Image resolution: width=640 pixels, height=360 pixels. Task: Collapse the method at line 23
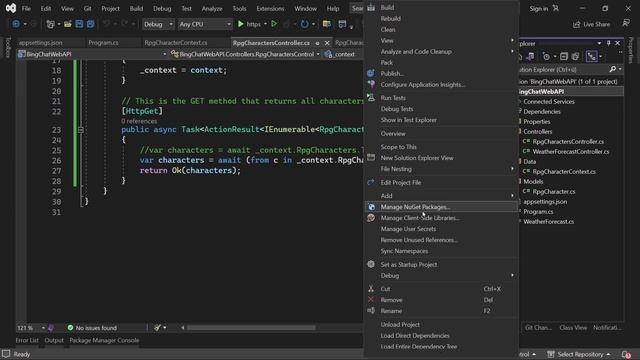click(x=81, y=130)
